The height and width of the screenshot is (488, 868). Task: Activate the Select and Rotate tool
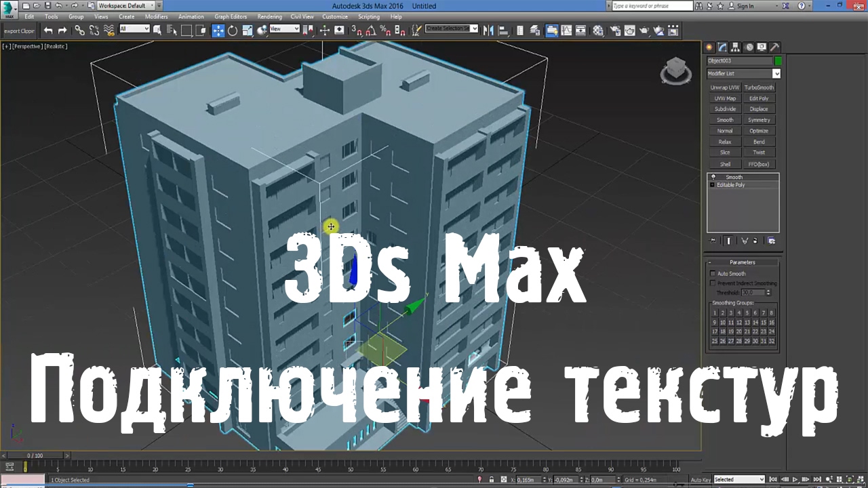pyautogui.click(x=233, y=30)
